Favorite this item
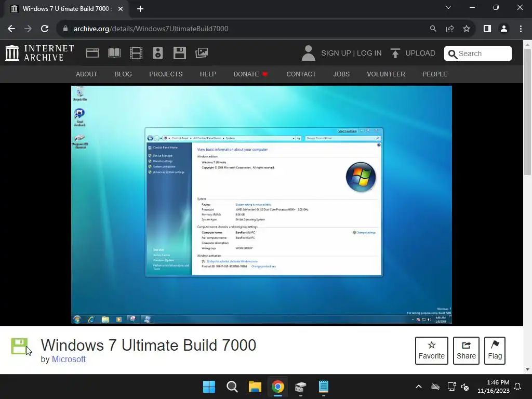Screen dimensions: 532x399 pyautogui.click(x=432, y=351)
